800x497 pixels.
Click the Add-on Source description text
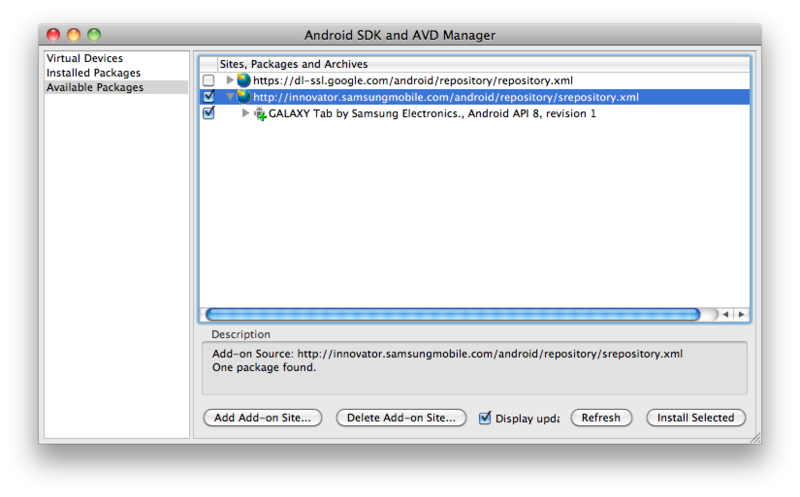tap(447, 354)
